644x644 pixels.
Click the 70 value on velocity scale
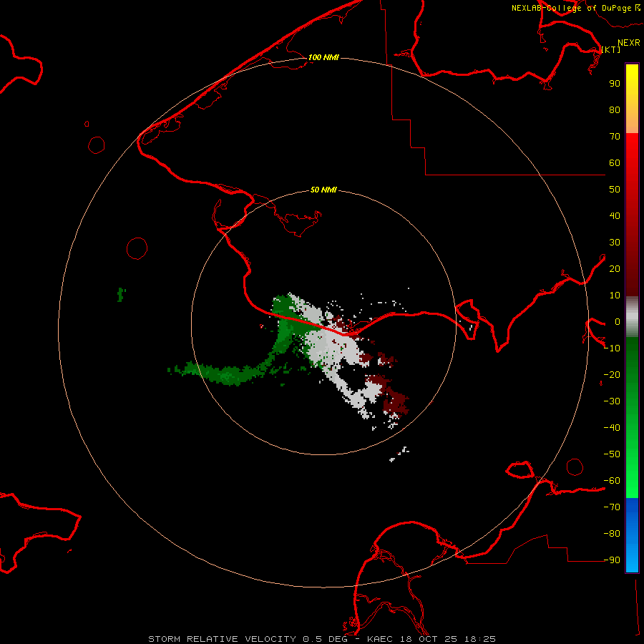tap(615, 137)
